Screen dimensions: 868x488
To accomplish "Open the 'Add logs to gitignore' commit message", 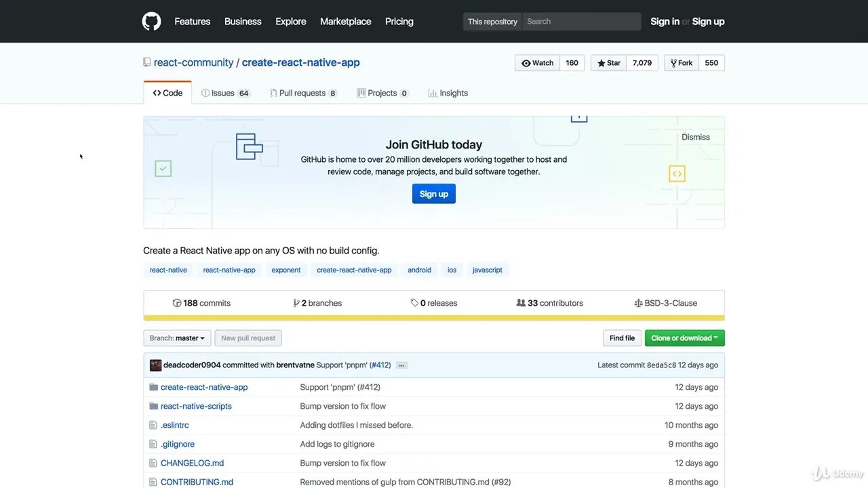I will 337,444.
